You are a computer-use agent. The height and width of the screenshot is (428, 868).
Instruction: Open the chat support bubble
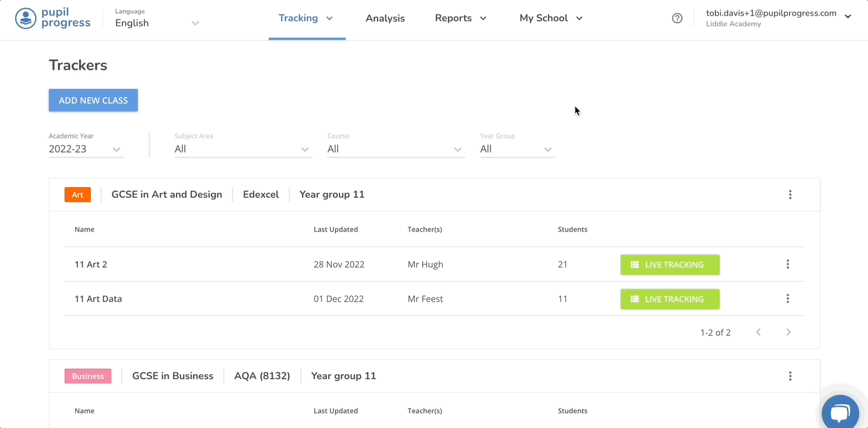point(840,412)
